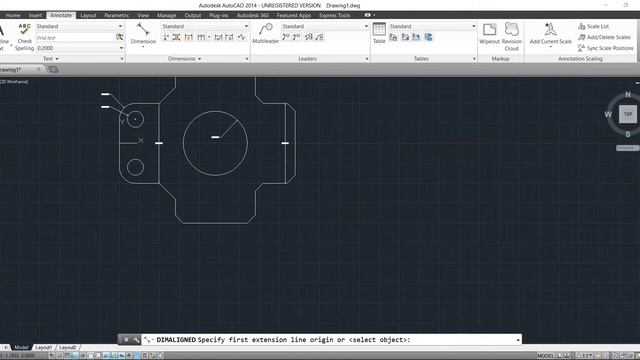Expand the Text panel title

coord(51,59)
